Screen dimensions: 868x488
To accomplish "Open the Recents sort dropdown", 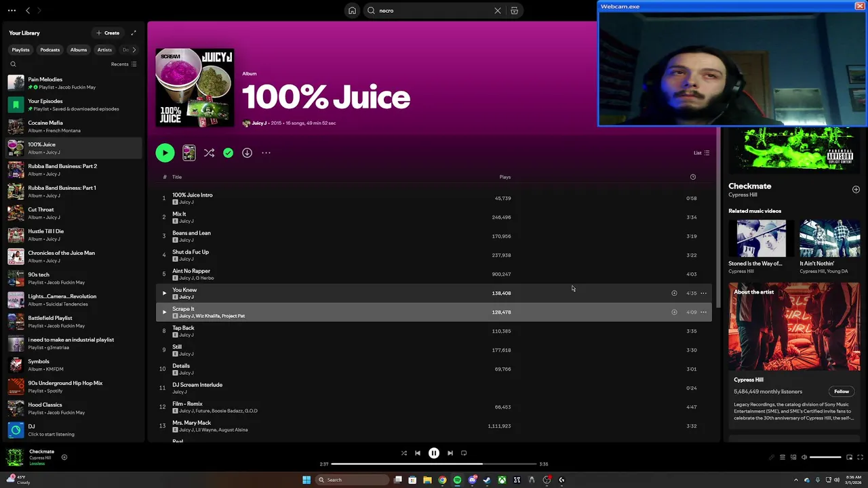I will pos(123,64).
